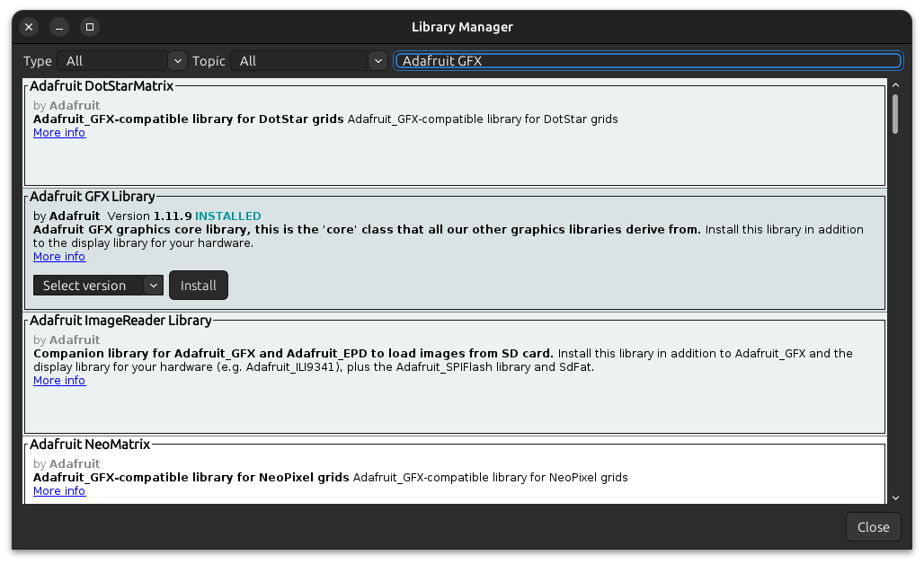Click the vertical scrollbar thumb in the list
This screenshot has width=924, height=564.
[895, 114]
